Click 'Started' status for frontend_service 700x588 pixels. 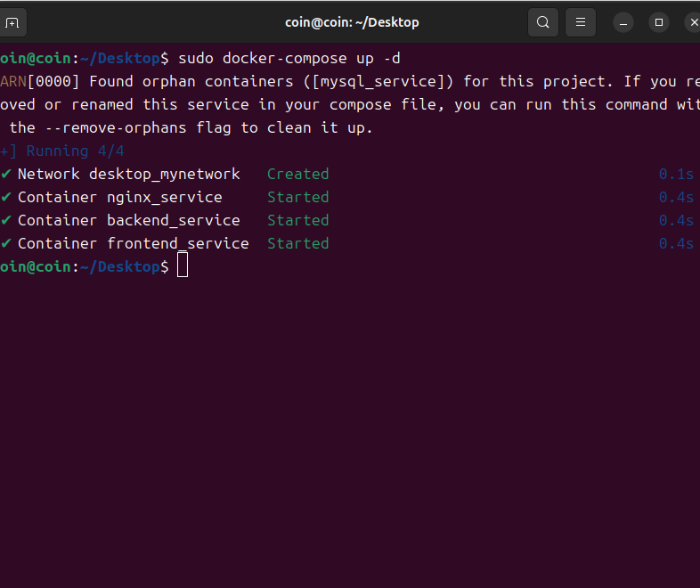pyautogui.click(x=297, y=244)
